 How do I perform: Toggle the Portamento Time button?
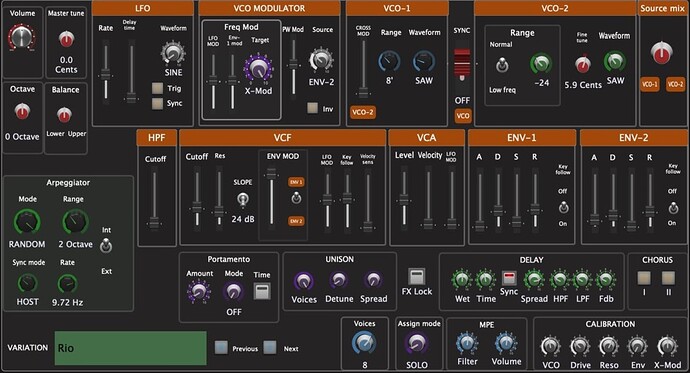[x=262, y=291]
